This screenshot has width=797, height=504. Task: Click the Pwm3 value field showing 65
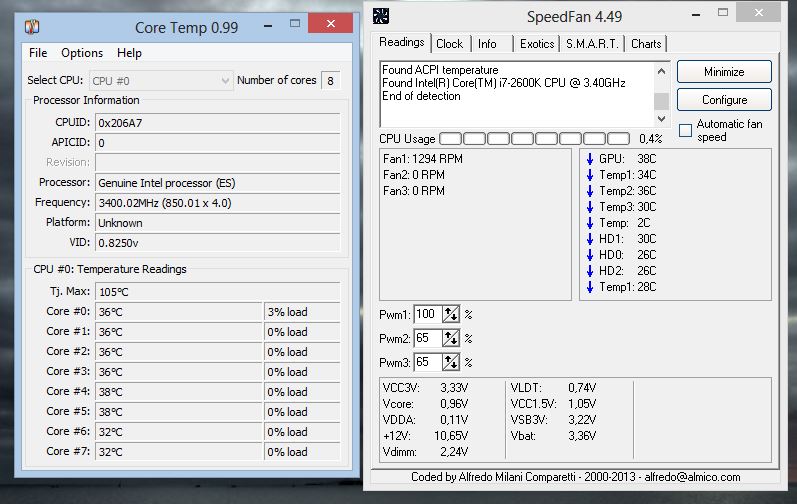pyautogui.click(x=427, y=362)
